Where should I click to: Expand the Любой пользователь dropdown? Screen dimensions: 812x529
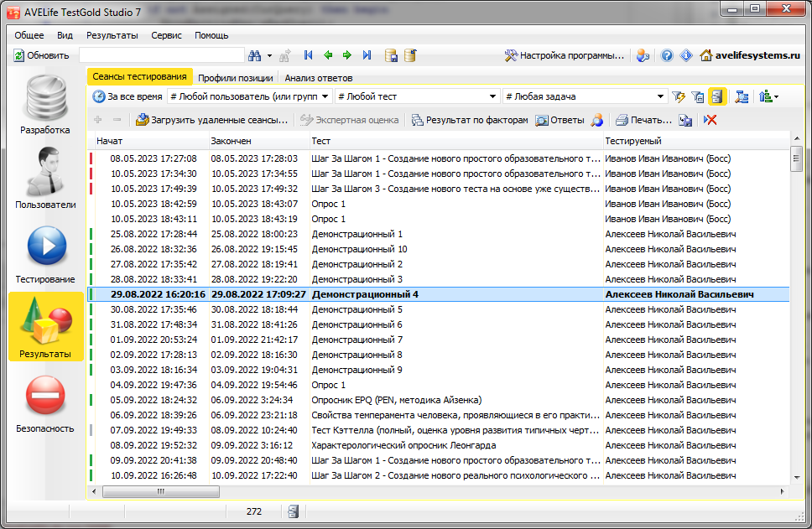pyautogui.click(x=326, y=96)
